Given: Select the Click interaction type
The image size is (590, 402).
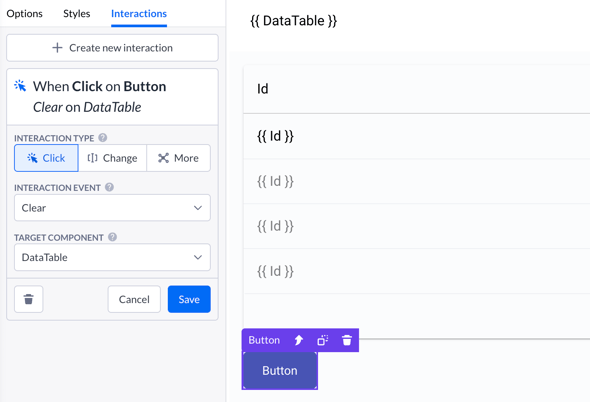Looking at the screenshot, I should 46,158.
